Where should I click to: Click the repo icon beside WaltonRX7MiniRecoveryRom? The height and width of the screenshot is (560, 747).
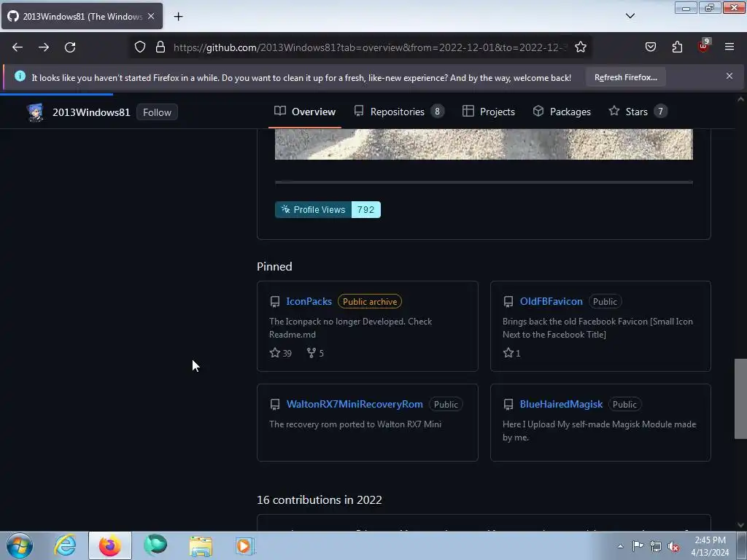275,404
